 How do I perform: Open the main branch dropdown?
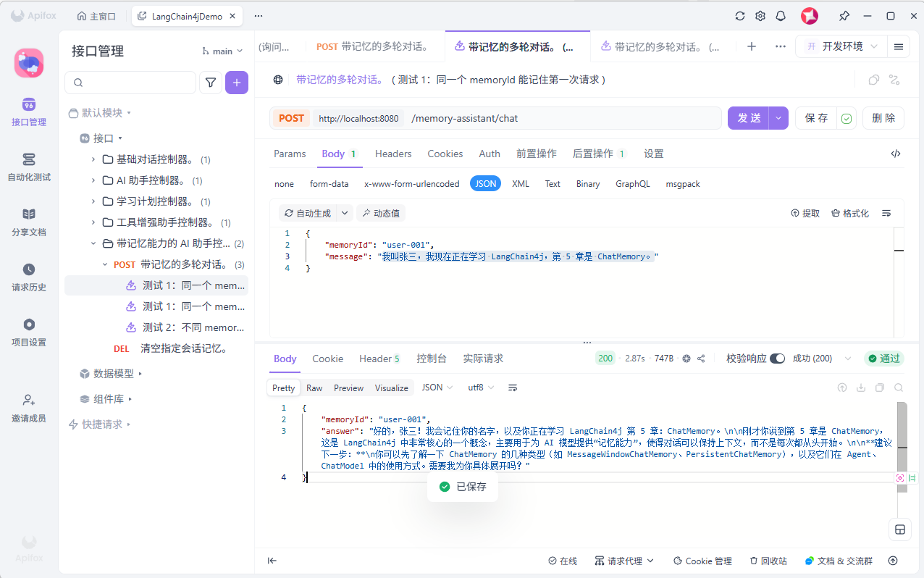coord(222,51)
